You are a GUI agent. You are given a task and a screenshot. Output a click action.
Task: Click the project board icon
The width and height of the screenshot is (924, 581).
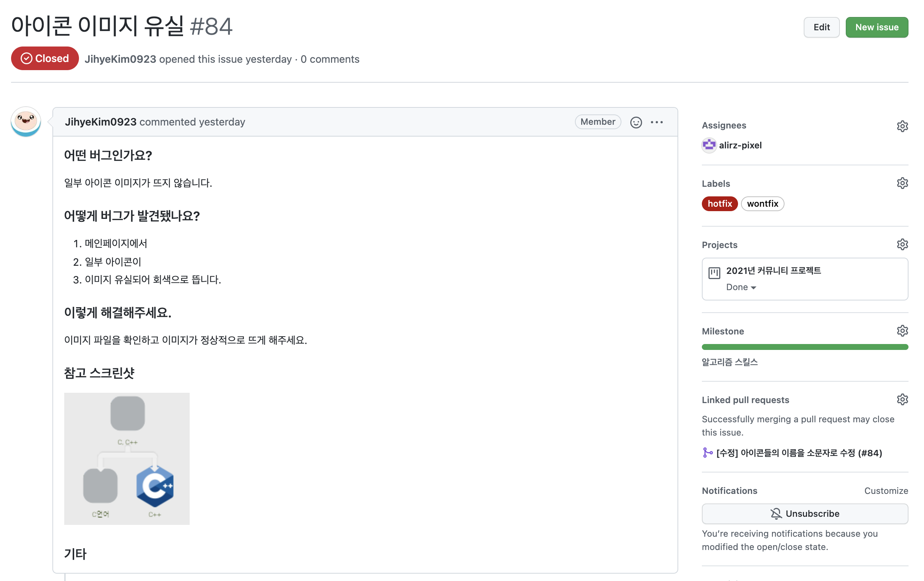click(714, 273)
